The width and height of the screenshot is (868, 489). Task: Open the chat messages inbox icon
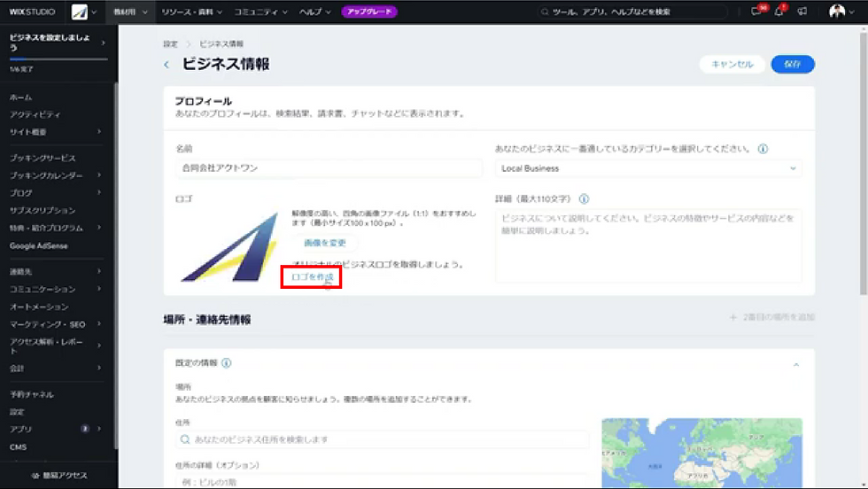pos(756,12)
